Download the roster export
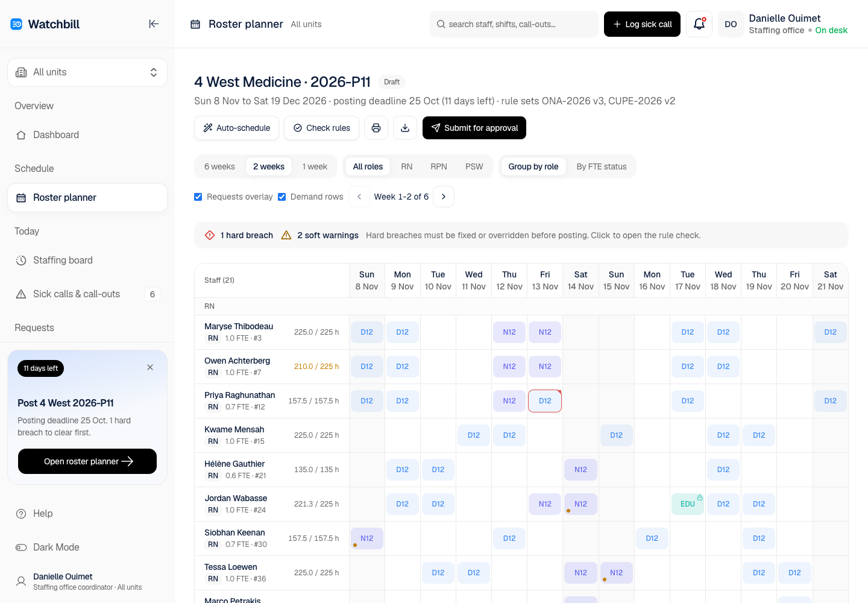868x603 pixels. click(x=405, y=128)
